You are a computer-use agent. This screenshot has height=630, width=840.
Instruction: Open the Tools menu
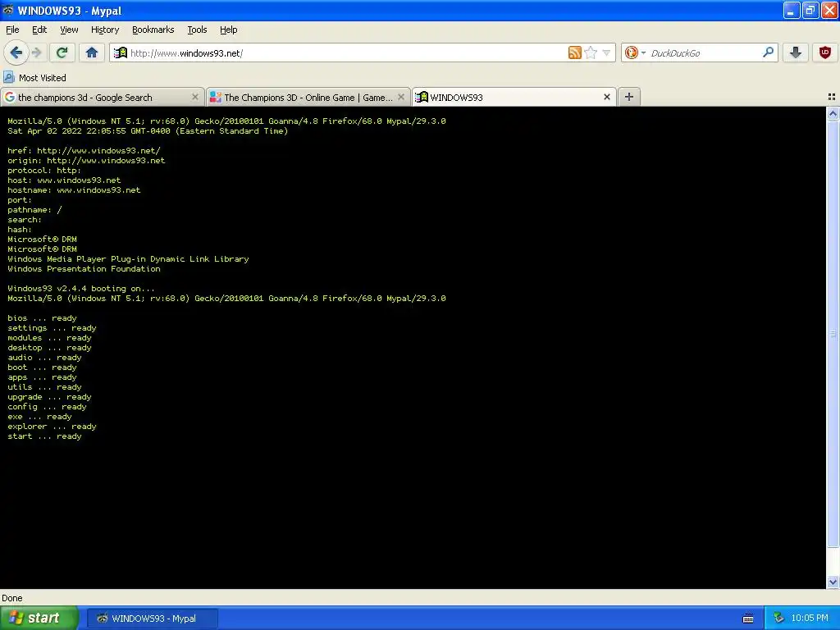(197, 30)
